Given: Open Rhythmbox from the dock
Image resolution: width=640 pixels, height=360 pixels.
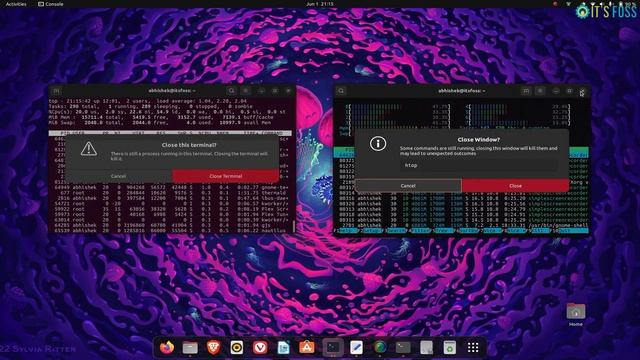Looking at the screenshot, I should click(237, 347).
